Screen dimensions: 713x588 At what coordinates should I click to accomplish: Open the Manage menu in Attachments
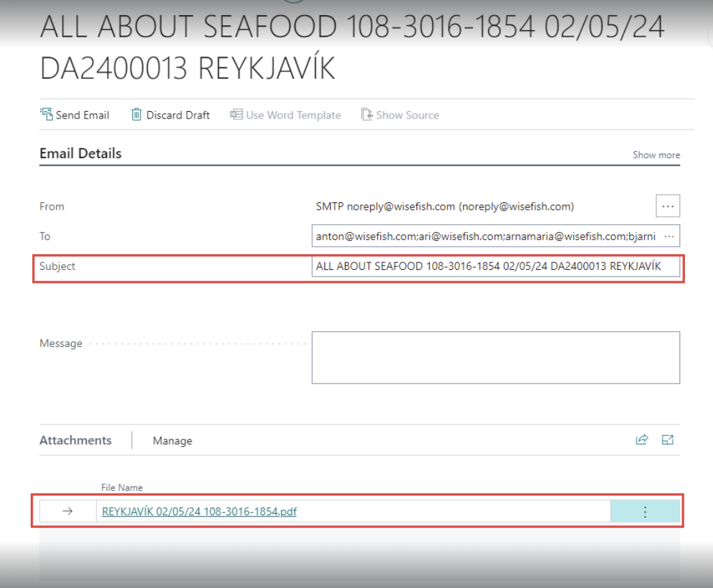(x=172, y=441)
